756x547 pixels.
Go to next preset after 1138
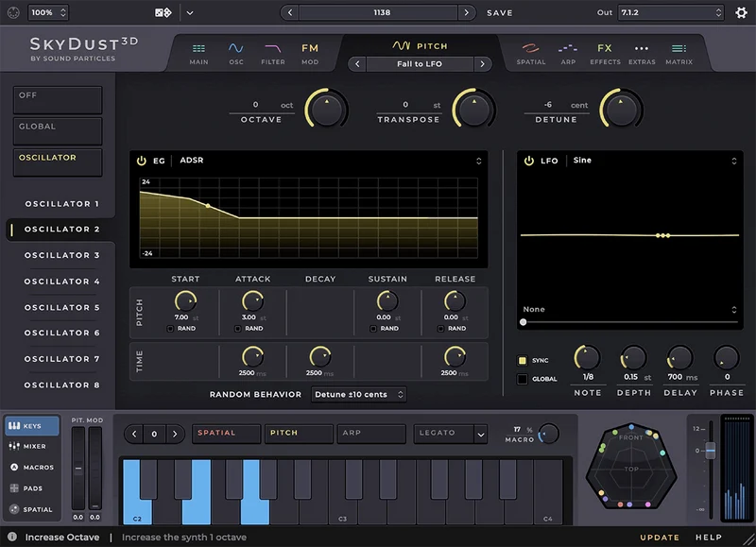pos(466,12)
